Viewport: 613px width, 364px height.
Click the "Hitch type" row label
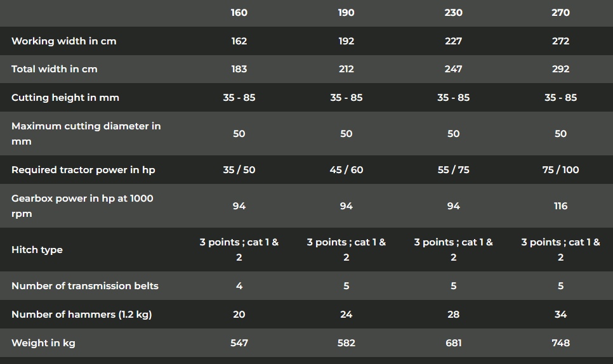[x=37, y=250]
